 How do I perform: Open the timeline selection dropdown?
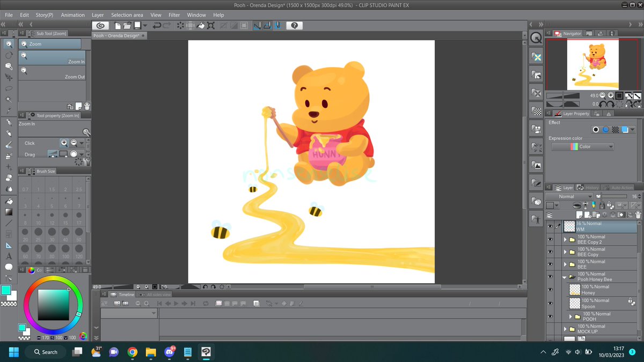tap(129, 314)
